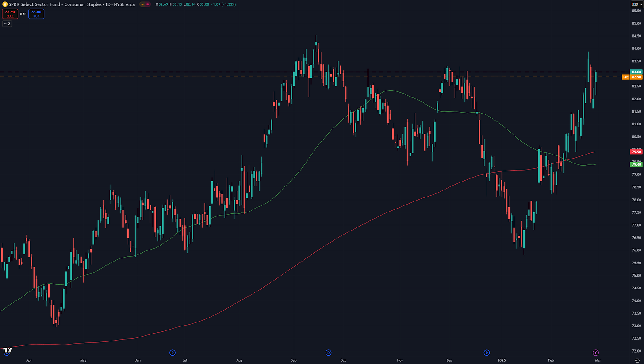Click the H83.13 high value
The image size is (644, 364).
coord(176,4)
